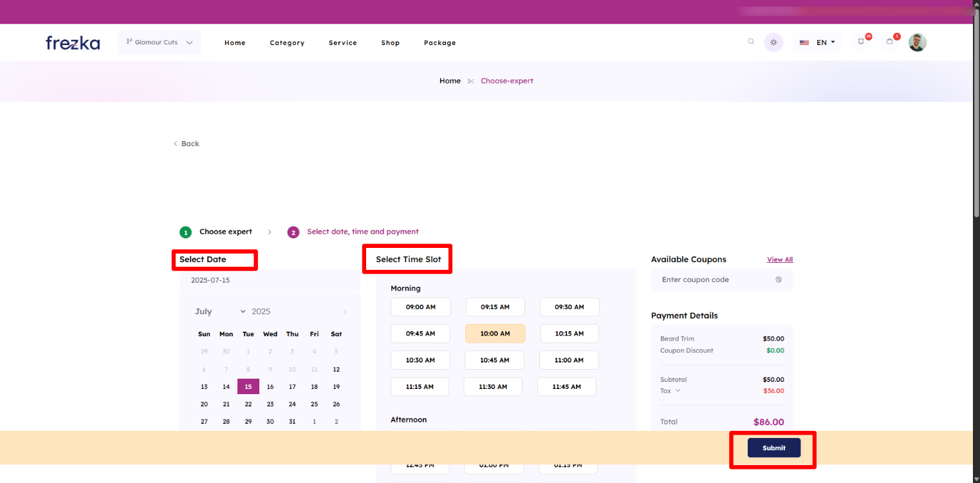Expand the July month selector
The image size is (980, 483).
[x=220, y=312]
